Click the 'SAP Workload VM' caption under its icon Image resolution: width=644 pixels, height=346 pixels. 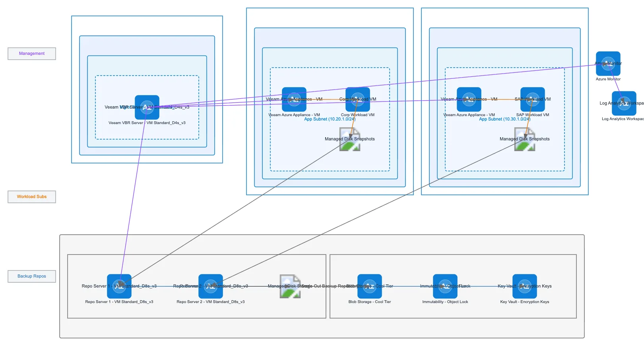tap(533, 115)
